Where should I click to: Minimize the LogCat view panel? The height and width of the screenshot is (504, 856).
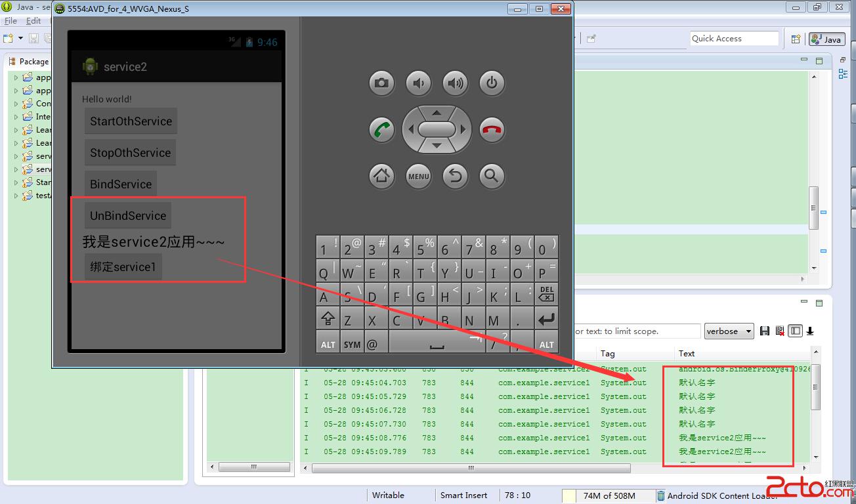tap(804, 303)
